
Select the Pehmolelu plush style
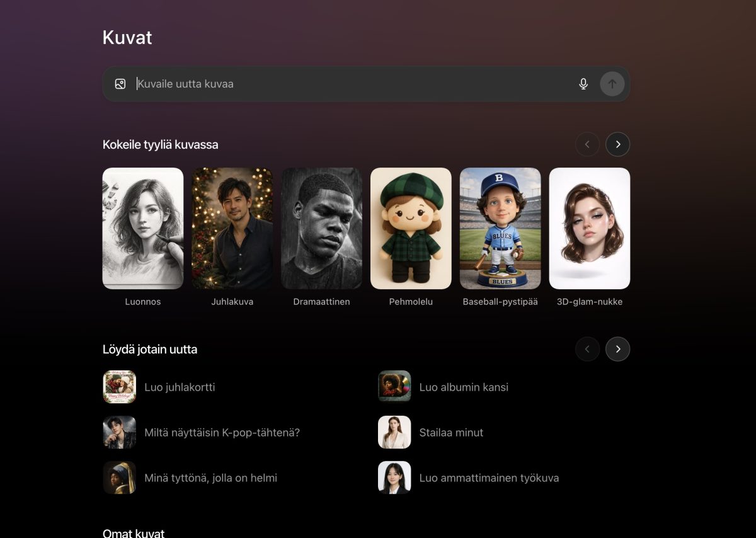[x=411, y=228]
